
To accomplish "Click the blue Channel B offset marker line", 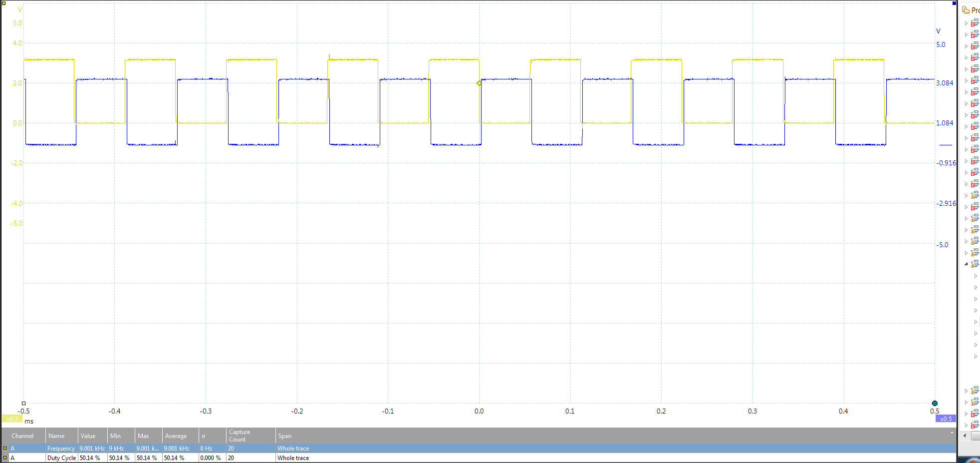I will point(946,145).
